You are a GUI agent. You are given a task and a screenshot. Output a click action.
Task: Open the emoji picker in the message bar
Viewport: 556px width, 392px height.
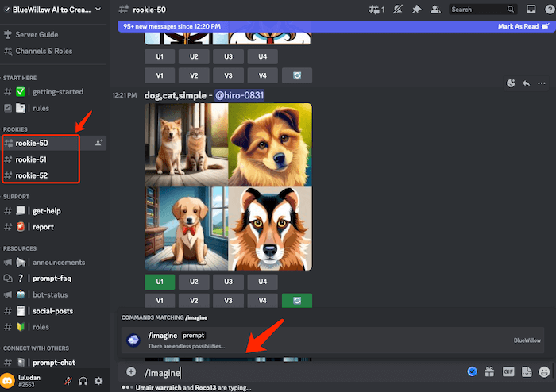pos(544,371)
